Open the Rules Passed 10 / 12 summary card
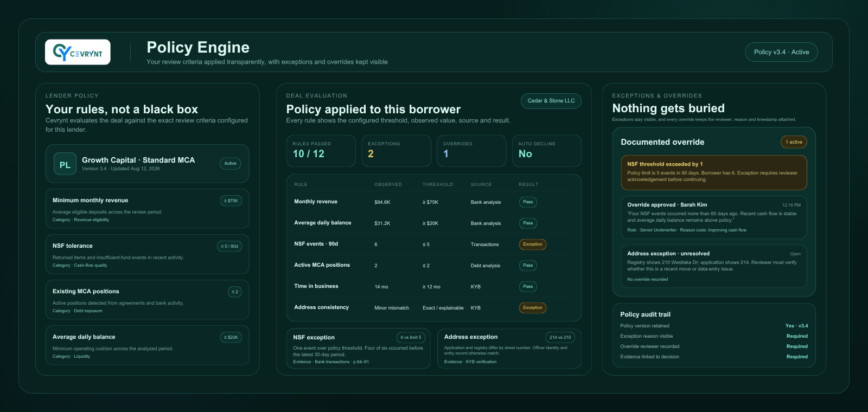Screen dimensions: 868x412 (321, 151)
